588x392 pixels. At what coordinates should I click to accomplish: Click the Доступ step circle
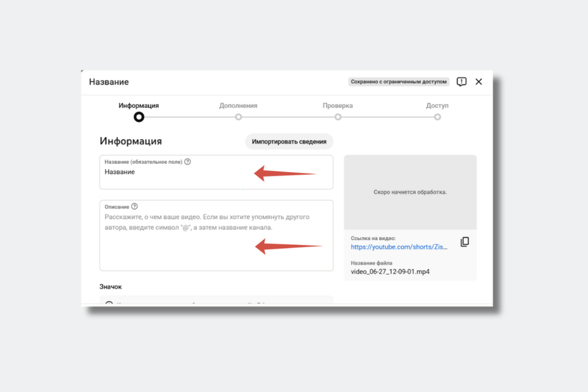click(437, 117)
